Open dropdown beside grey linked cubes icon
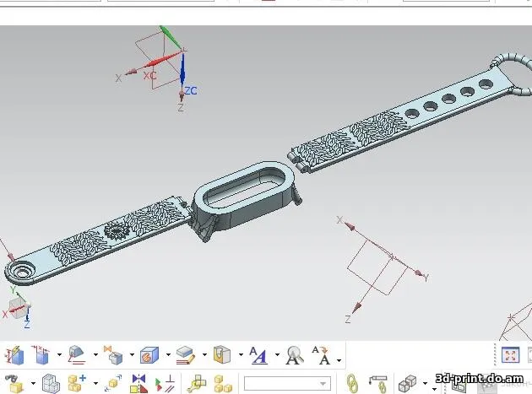532x394 pixels. click(425, 384)
